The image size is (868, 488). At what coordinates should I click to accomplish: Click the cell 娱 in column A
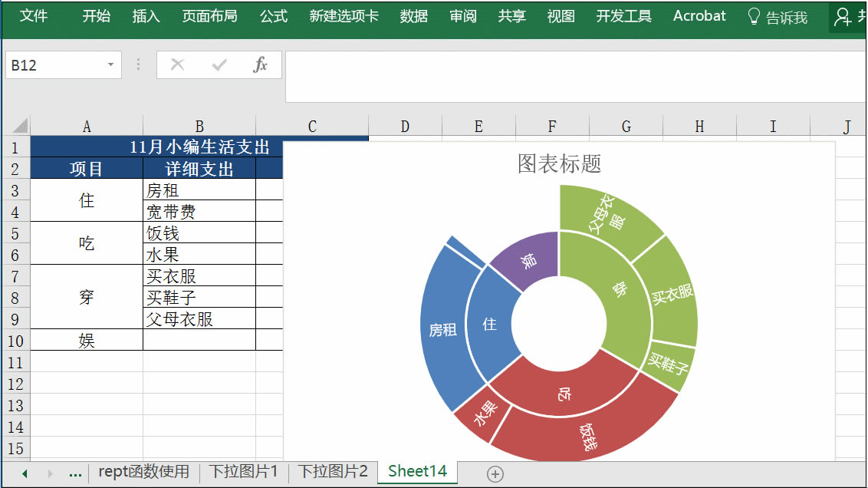pyautogui.click(x=87, y=340)
